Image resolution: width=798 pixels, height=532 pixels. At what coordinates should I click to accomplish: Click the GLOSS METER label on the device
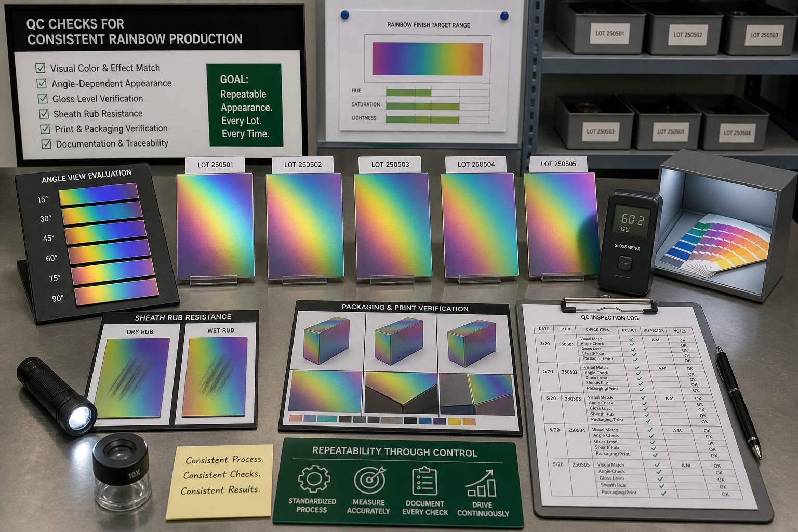tap(627, 247)
